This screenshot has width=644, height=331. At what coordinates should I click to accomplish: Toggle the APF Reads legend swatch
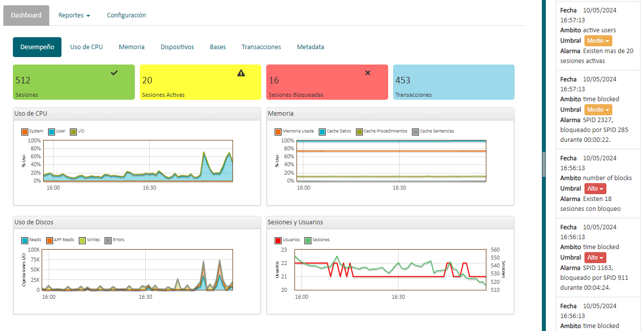pos(50,240)
